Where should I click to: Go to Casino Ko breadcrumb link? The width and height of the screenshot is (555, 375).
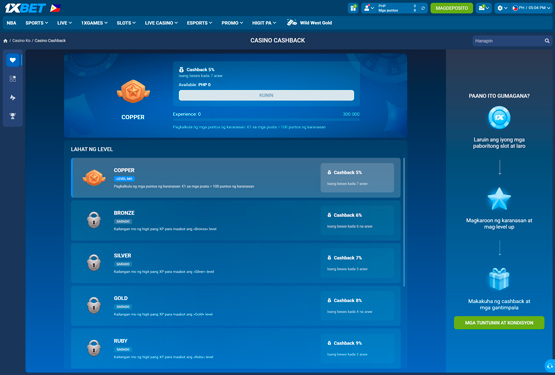click(x=21, y=41)
